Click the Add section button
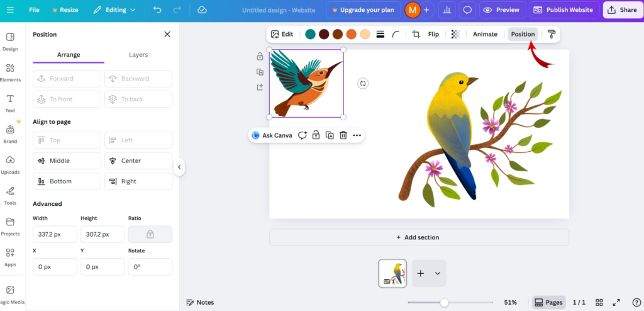The width and height of the screenshot is (644, 311). [419, 237]
